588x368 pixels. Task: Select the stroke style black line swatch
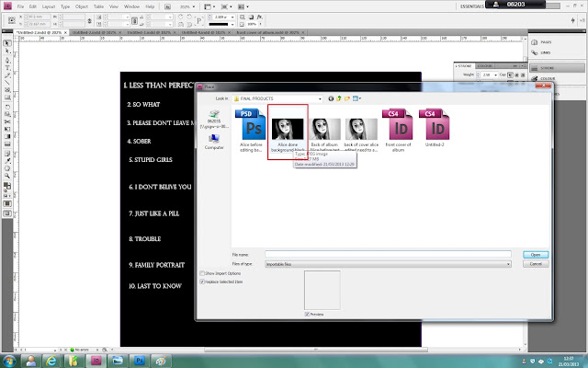tap(220, 25)
